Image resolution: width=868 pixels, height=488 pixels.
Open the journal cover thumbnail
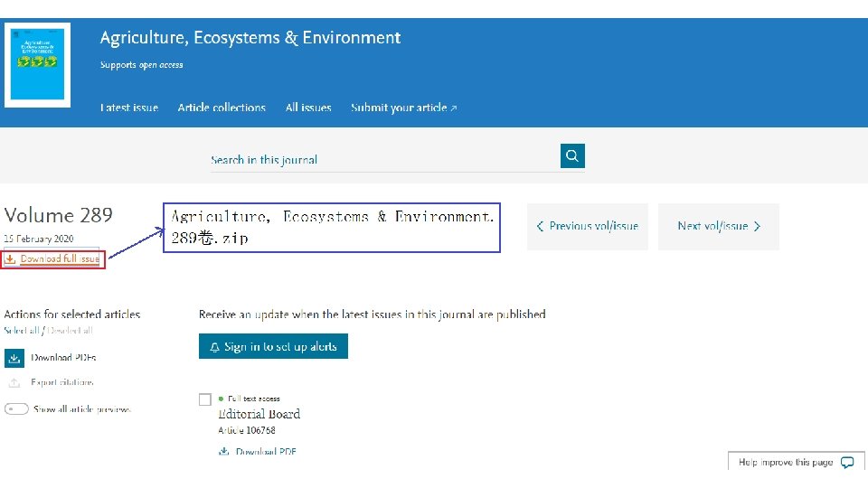coord(38,61)
